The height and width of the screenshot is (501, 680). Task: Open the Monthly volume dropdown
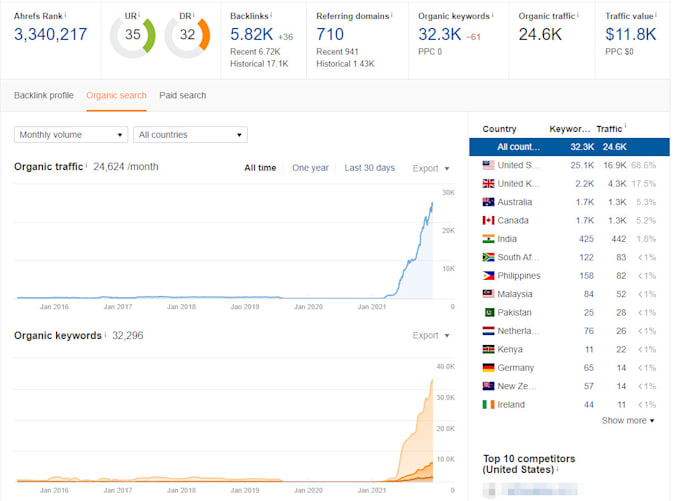pos(71,135)
